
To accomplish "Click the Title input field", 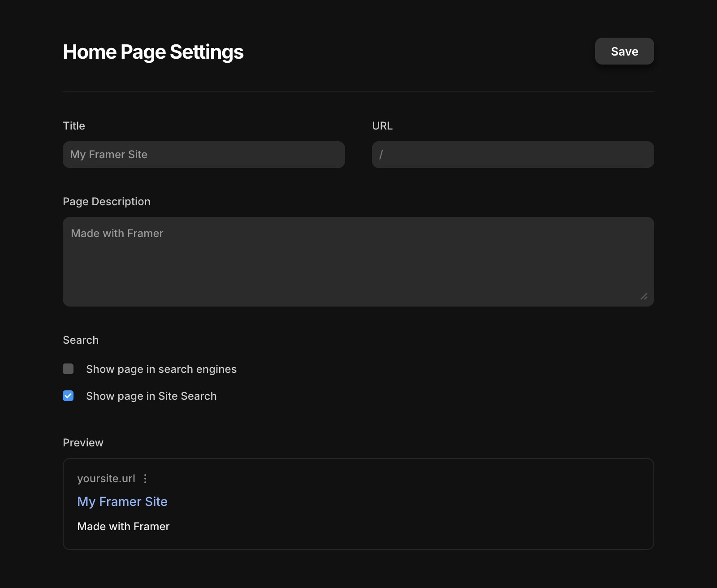I will coord(203,155).
